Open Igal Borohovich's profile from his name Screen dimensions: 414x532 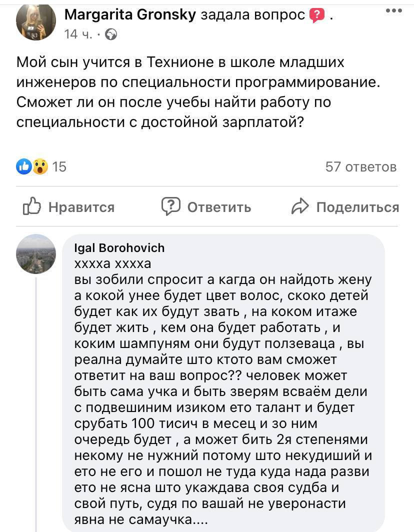click(x=119, y=247)
